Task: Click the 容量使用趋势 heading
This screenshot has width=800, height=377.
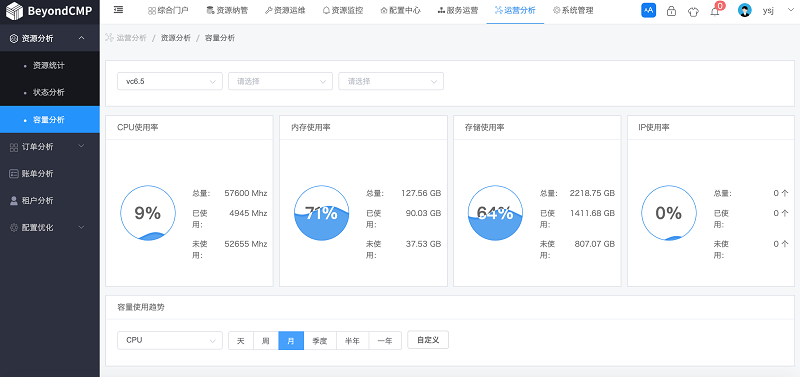Action: [141, 307]
